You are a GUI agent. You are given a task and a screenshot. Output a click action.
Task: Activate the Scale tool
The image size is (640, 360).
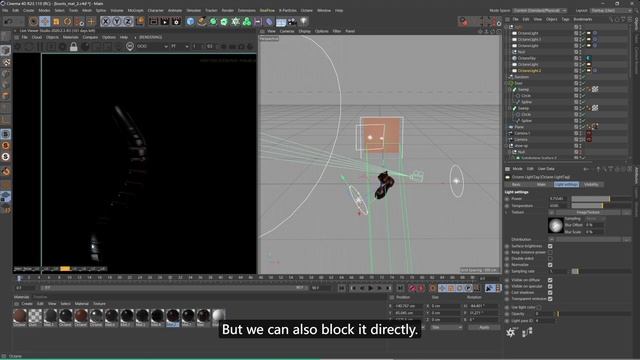tap(56, 21)
